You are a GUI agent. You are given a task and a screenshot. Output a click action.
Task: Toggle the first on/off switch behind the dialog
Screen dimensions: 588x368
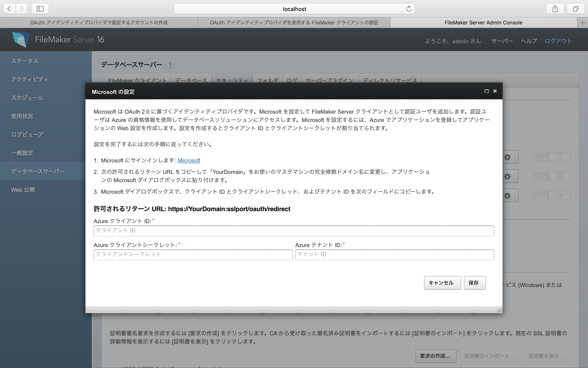(552, 157)
